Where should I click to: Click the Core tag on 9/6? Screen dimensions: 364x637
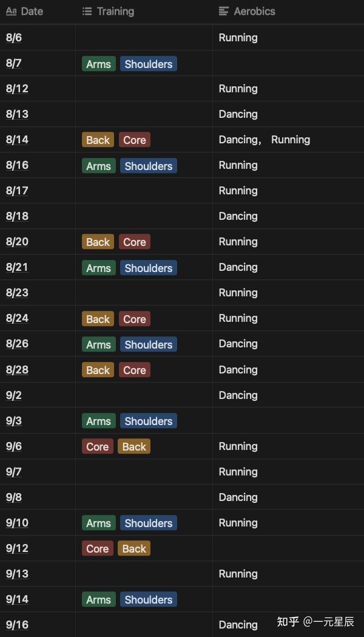(97, 447)
